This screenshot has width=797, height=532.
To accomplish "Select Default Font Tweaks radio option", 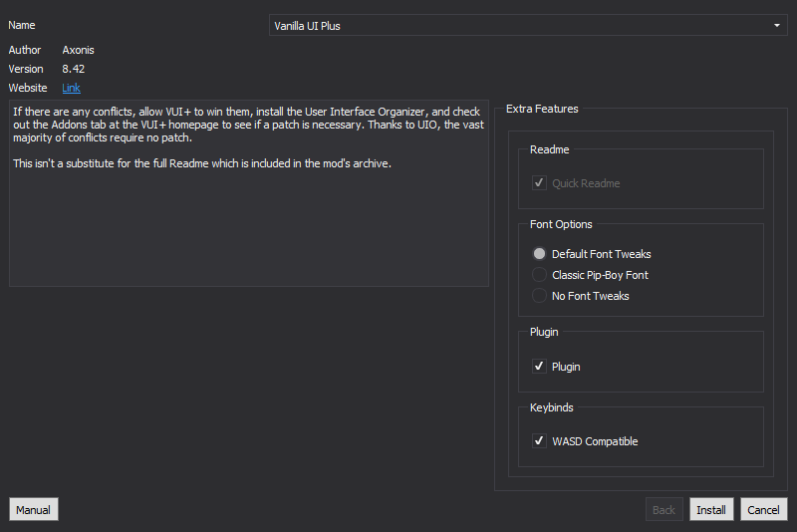I will pos(539,254).
